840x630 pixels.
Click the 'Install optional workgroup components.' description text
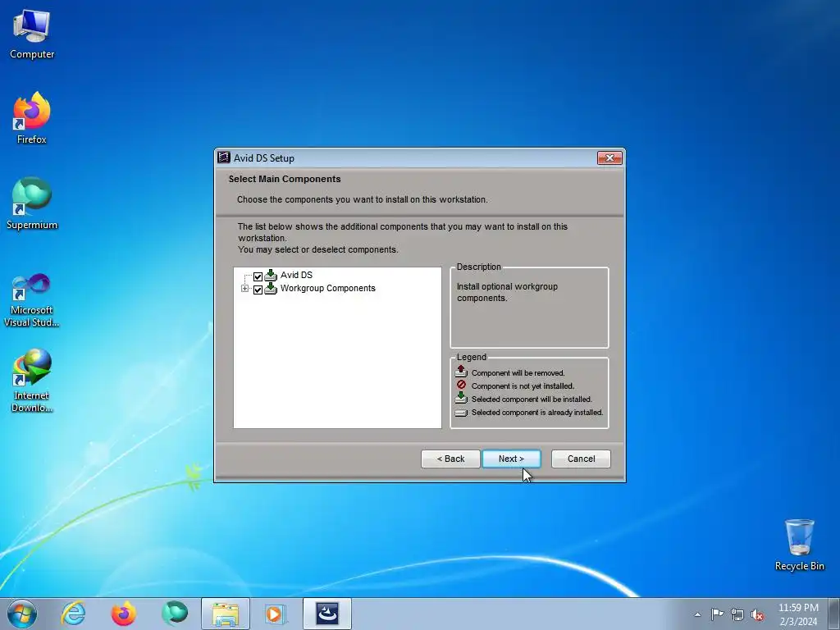click(507, 292)
